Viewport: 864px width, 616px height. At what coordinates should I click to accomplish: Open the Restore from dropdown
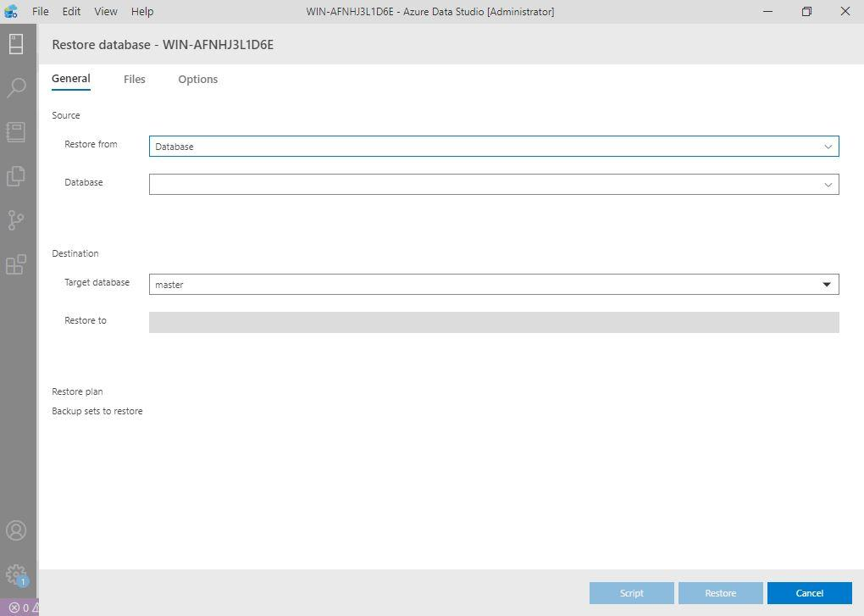pyautogui.click(x=494, y=147)
